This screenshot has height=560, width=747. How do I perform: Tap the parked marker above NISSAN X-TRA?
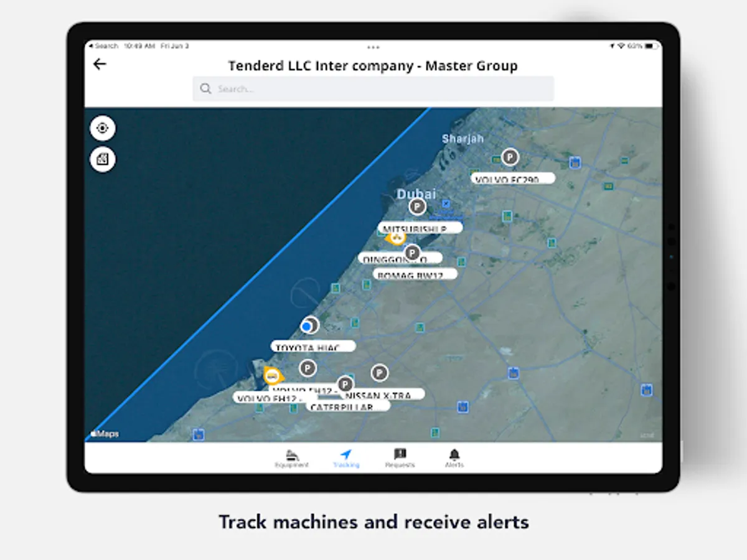pyautogui.click(x=380, y=373)
